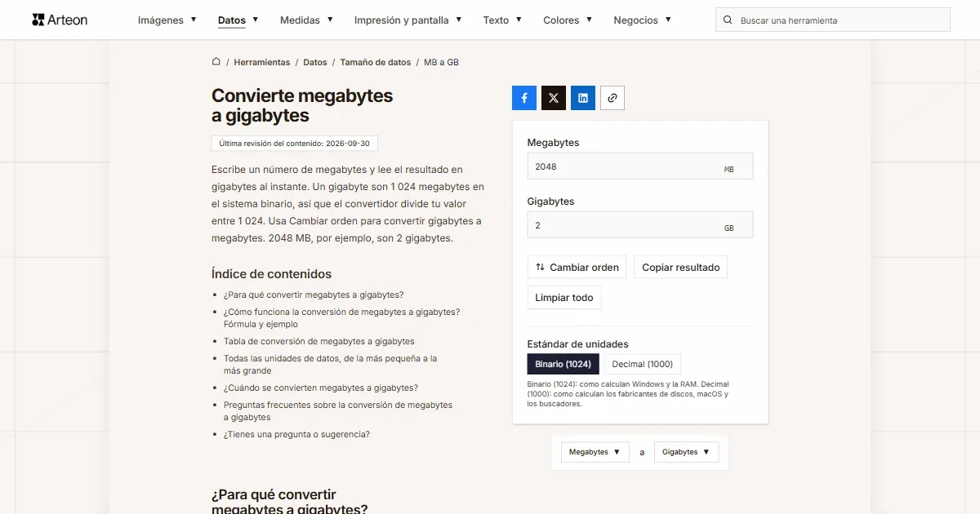Click the Buscar una herramienta search box
Screen dimensions: 980x514
click(833, 20)
